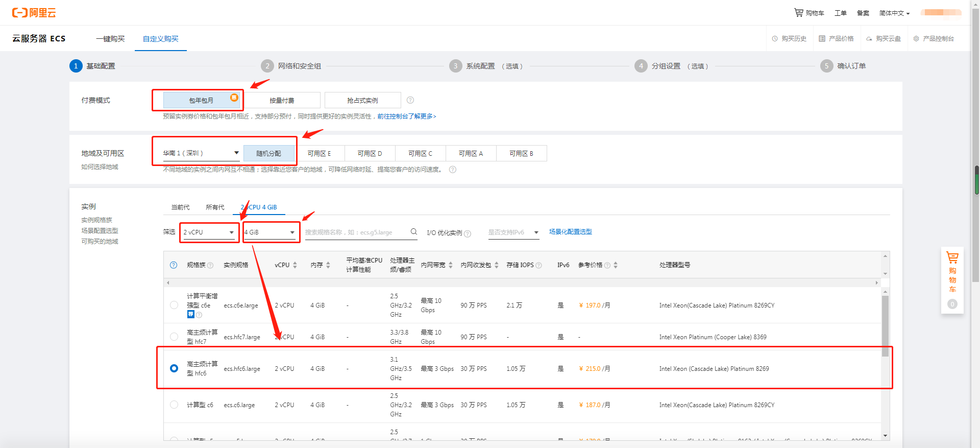Sort table by 内网收发包 column arrows

pos(496,265)
